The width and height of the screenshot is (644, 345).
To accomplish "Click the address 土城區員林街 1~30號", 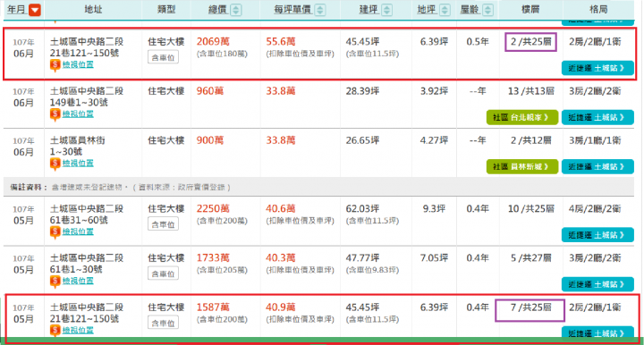I will (78, 146).
